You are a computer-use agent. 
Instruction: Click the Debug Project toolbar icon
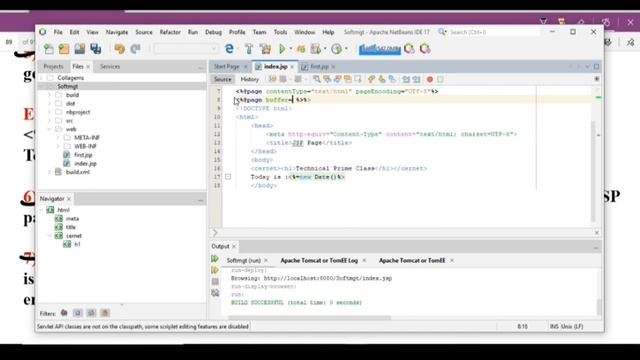tap(301, 49)
